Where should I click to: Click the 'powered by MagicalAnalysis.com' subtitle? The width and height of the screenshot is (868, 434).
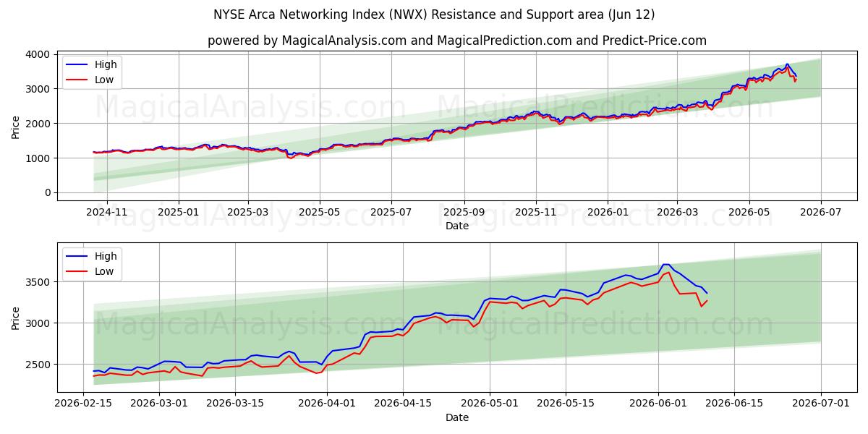tap(307, 41)
